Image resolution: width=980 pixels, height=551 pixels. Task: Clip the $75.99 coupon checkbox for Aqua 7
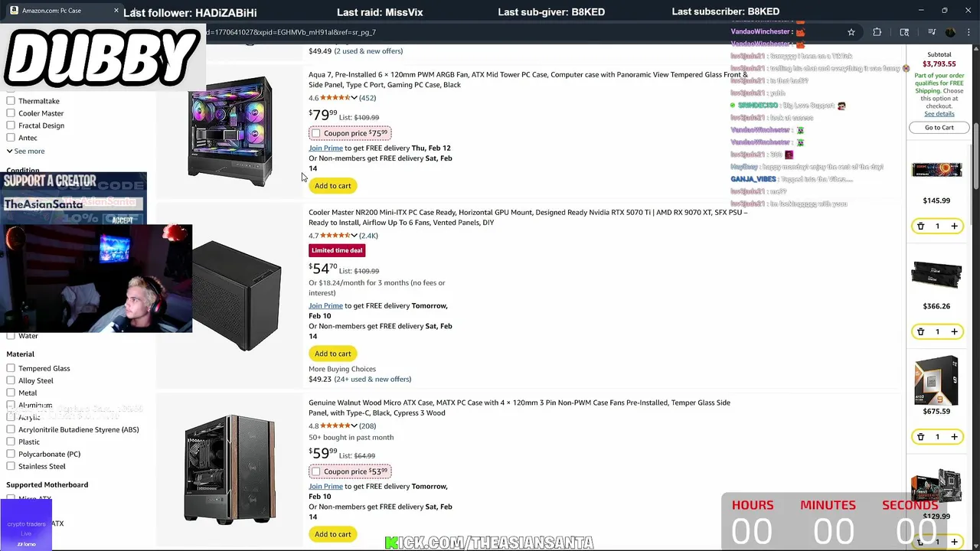(x=315, y=133)
